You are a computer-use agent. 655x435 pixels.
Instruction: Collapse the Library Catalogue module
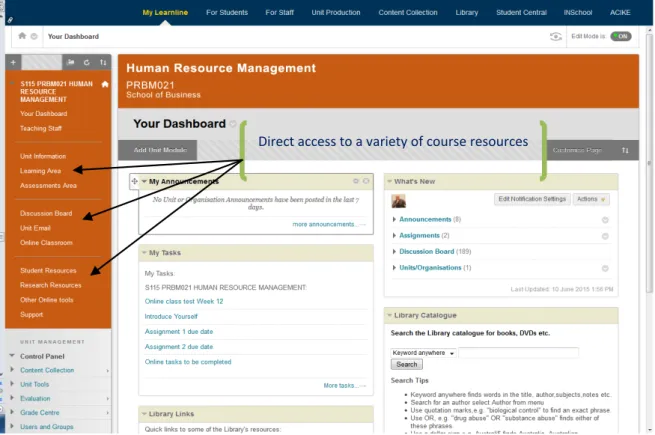(389, 315)
